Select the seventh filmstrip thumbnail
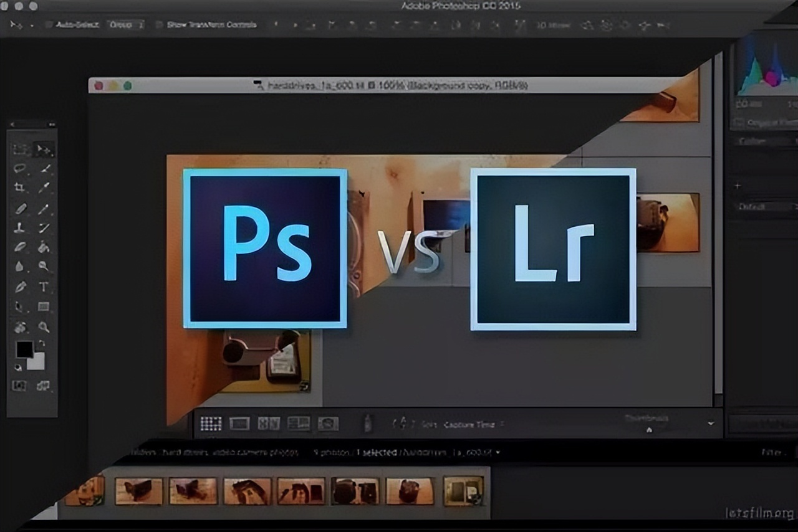The image size is (798, 532). (410, 491)
